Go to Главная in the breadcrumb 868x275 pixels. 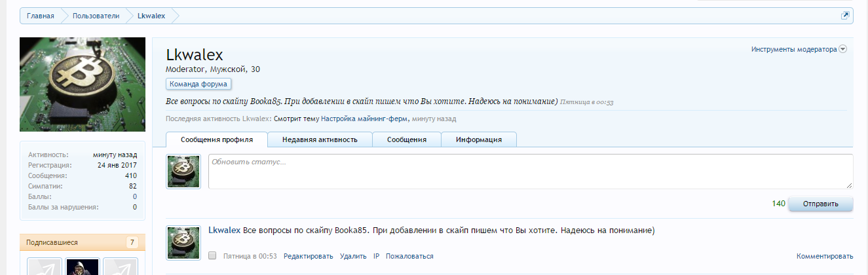tap(41, 16)
